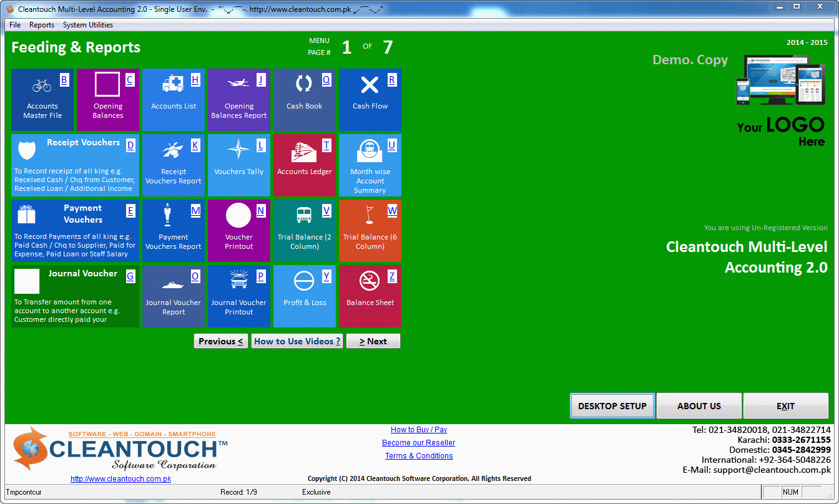Open the Reports menu
Viewport: 839px width, 504px height.
pos(42,25)
